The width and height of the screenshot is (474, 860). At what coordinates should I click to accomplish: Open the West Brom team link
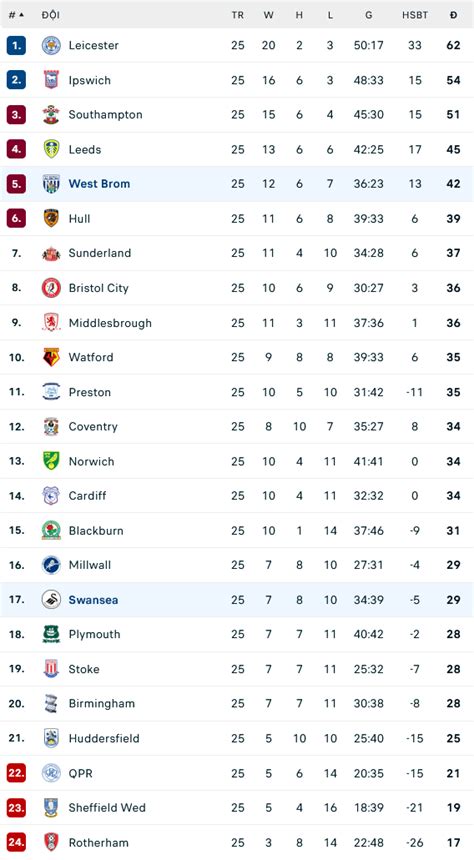coord(99,184)
